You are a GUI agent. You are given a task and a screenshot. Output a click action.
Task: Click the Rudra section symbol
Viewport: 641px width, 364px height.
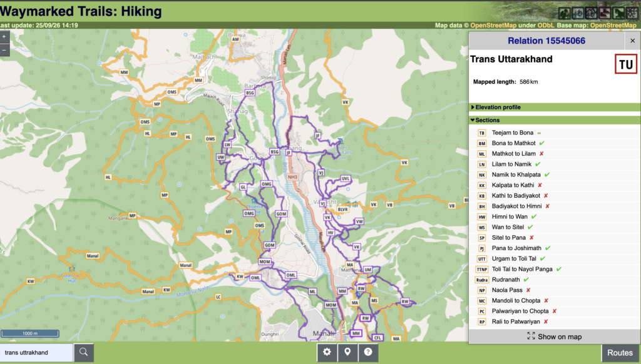482,280
